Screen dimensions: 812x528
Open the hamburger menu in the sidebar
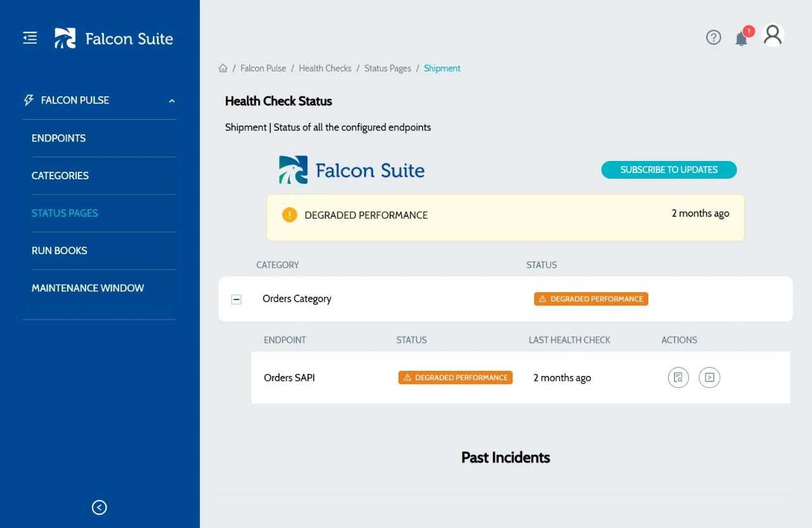[x=29, y=37]
